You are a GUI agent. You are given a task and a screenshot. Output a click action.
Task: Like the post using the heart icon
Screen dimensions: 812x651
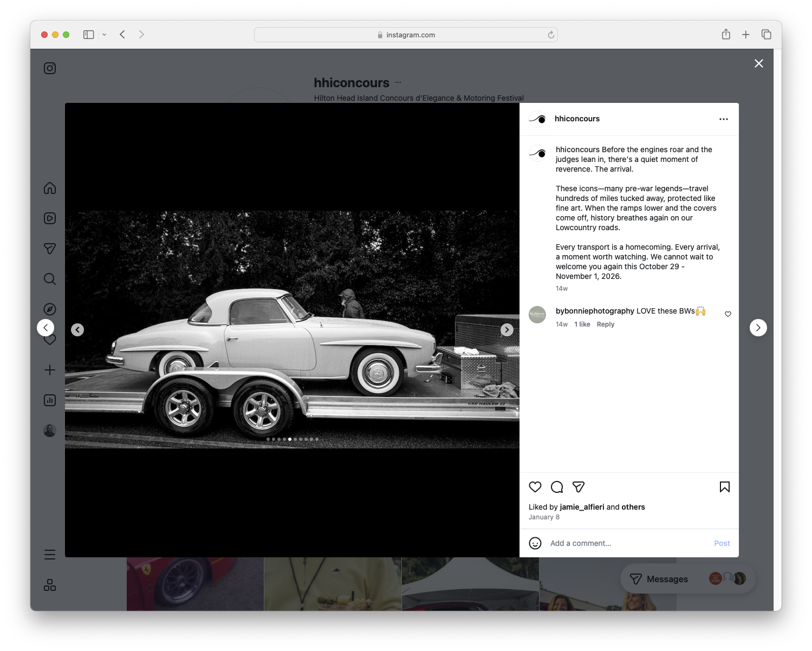(535, 487)
